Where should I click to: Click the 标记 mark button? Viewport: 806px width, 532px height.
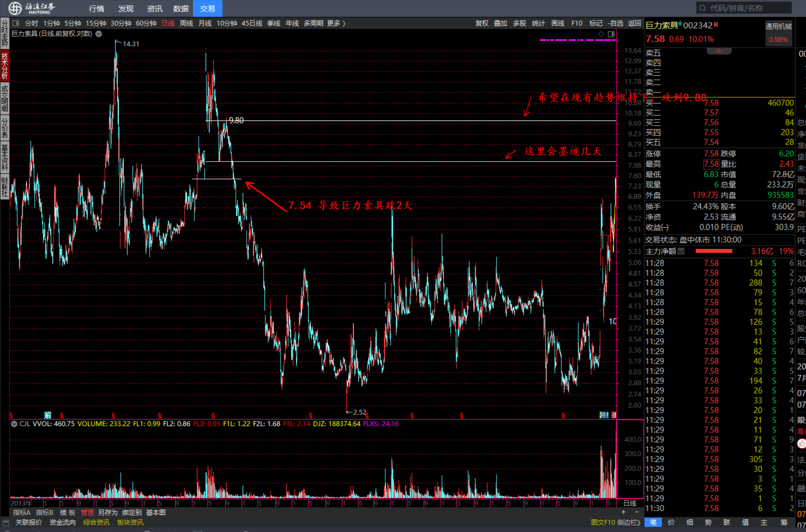pos(596,23)
